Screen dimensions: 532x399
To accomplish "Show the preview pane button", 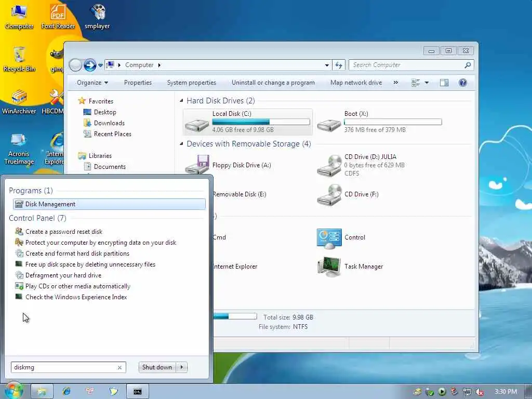I will (444, 83).
